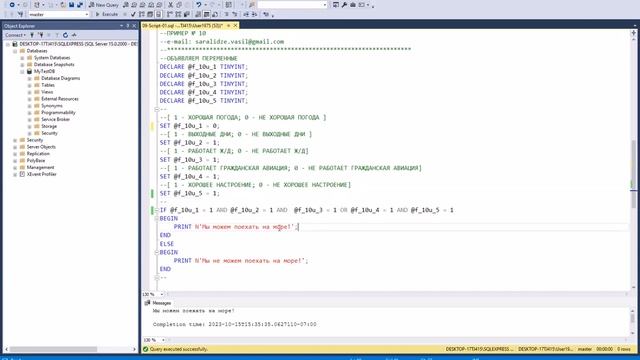Open the Connect dropdown in Object Explorer
This screenshot has height=360, width=640.
pos(16,35)
